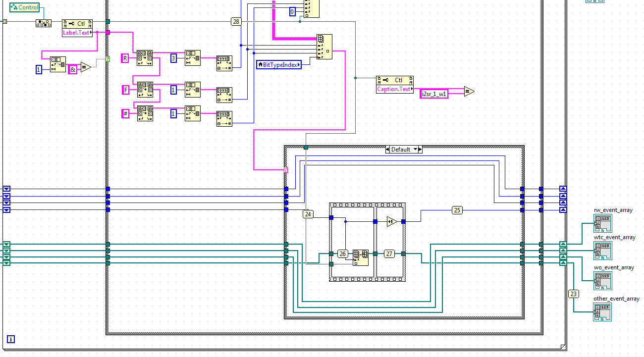Select the other_event_array label text
The width and height of the screenshot is (644, 357).
[x=616, y=299]
